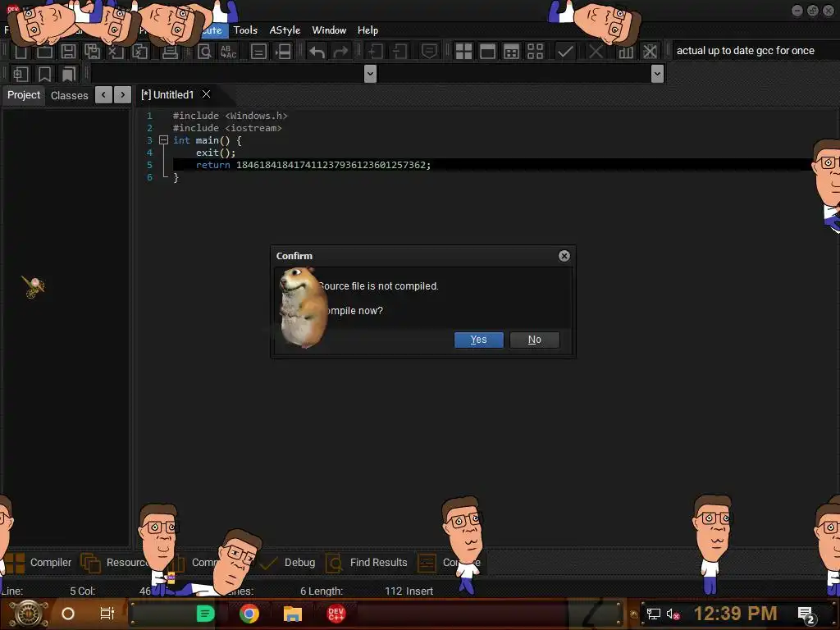Click the 'exit();' code line

pos(216,153)
